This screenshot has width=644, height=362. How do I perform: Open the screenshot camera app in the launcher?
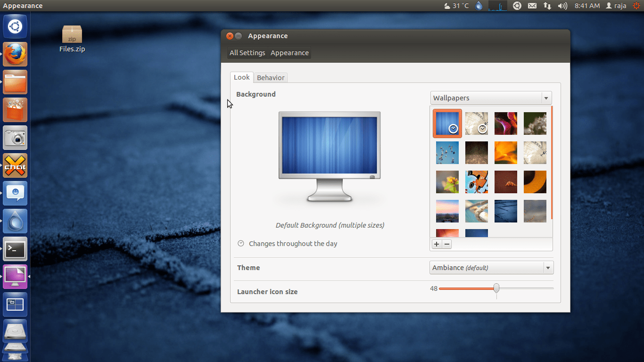tap(15, 138)
